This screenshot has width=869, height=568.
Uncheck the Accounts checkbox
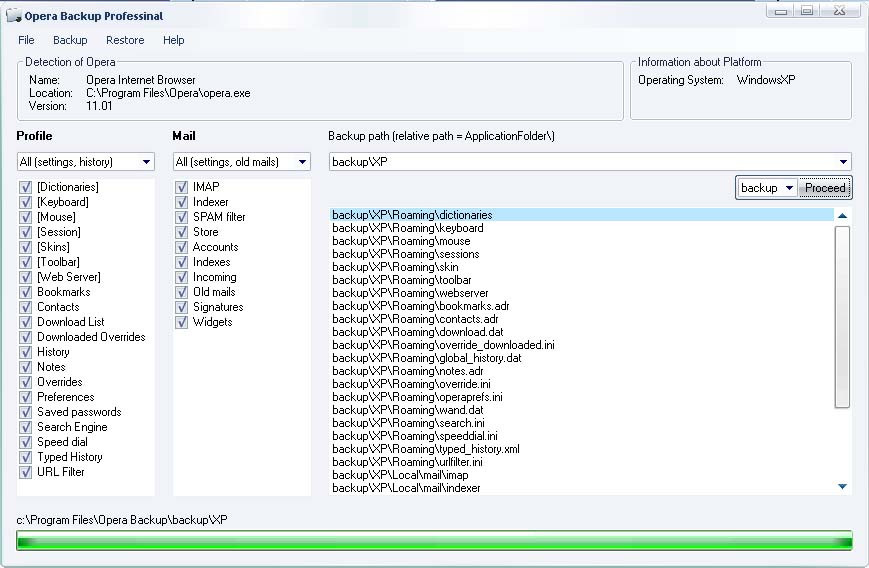point(181,247)
